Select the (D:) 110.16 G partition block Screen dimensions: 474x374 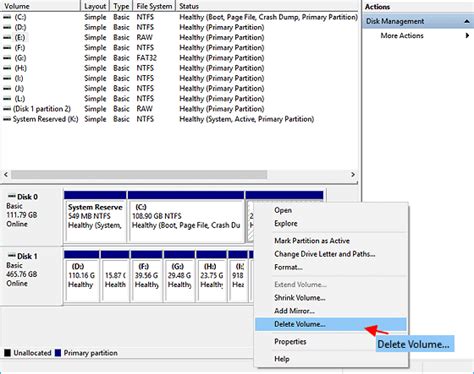tap(82, 276)
